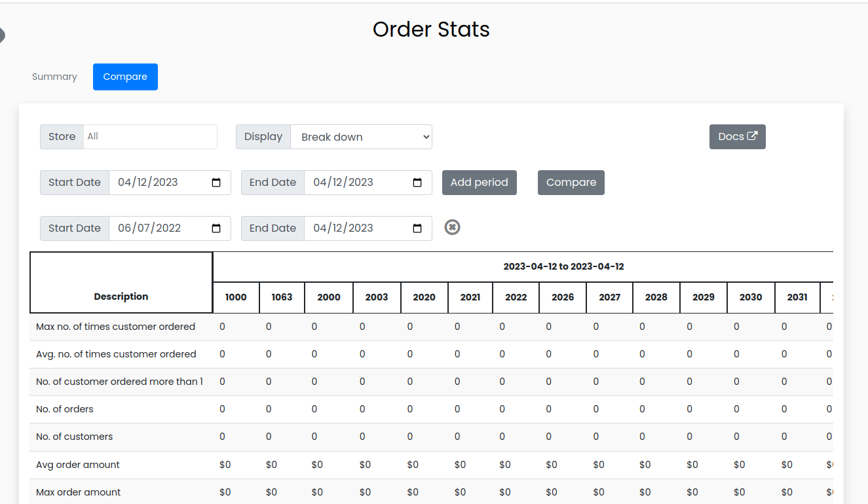The height and width of the screenshot is (504, 868).
Task: Click the 2020 store column header
Action: pyautogui.click(x=424, y=297)
